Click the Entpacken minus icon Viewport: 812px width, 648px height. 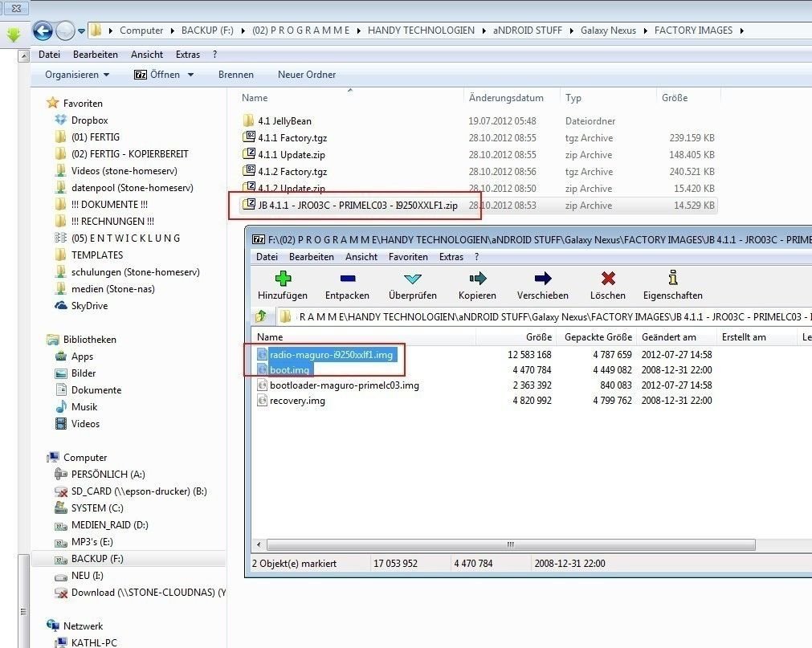[x=348, y=279]
